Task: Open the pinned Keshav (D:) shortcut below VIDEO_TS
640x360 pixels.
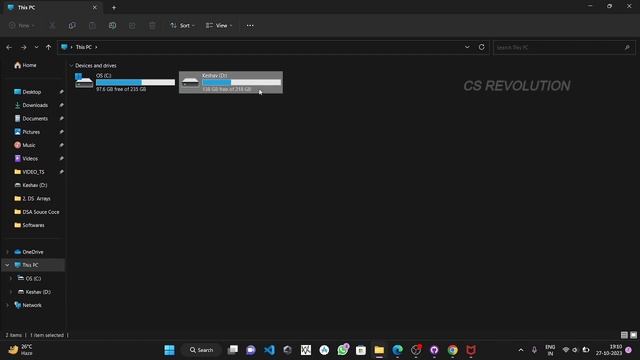Action: click(31, 185)
